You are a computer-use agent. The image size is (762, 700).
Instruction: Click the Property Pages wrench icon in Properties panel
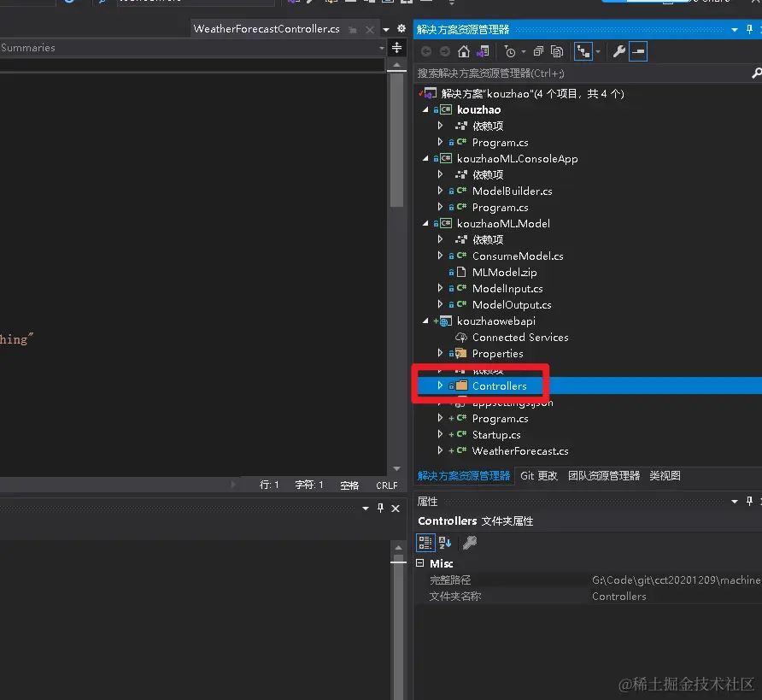click(470, 543)
